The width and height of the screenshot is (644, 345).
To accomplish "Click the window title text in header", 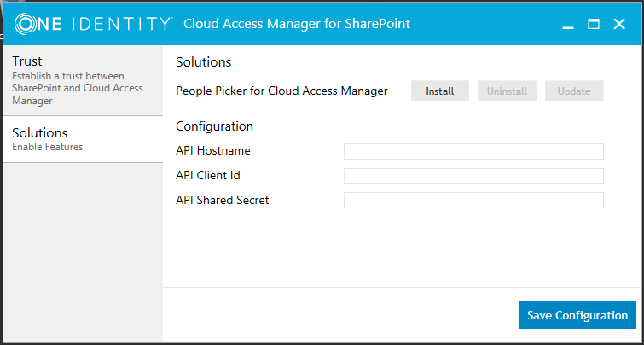I will pyautogui.click(x=297, y=24).
